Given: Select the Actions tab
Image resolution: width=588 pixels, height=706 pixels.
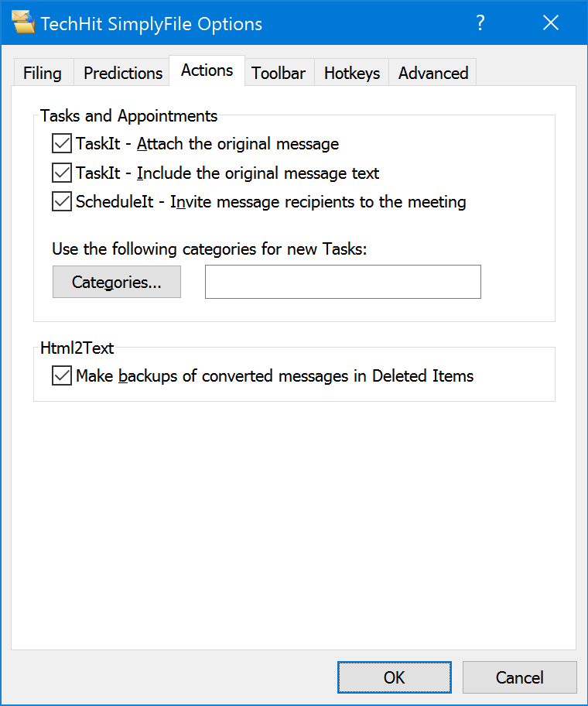Looking at the screenshot, I should pos(207,70).
